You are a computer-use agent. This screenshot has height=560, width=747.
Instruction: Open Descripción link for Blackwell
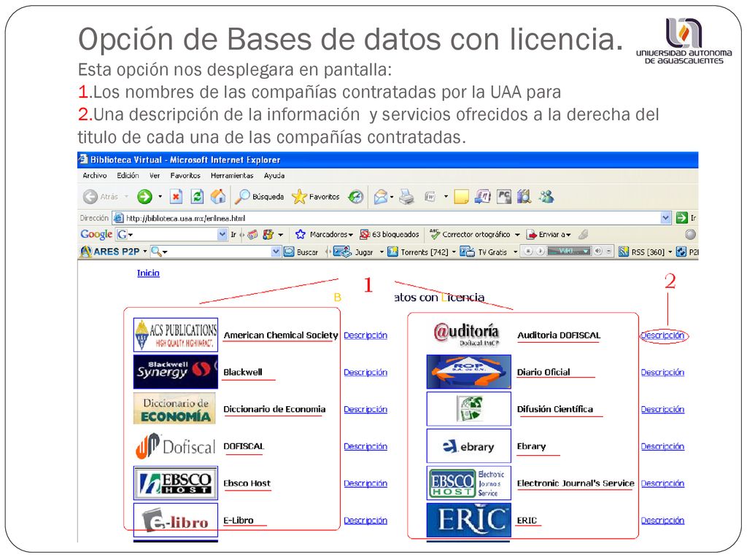point(365,373)
